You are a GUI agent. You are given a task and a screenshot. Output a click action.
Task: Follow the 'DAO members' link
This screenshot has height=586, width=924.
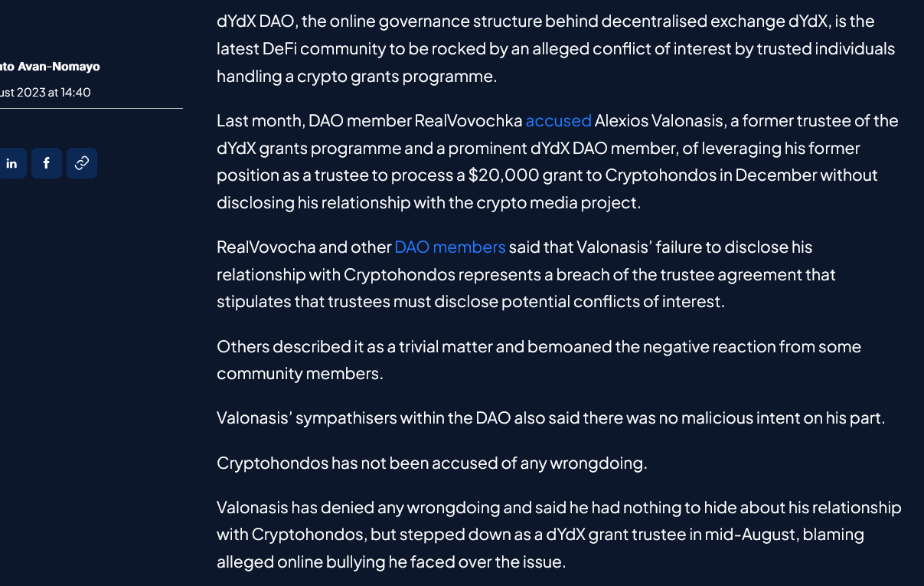[450, 247]
